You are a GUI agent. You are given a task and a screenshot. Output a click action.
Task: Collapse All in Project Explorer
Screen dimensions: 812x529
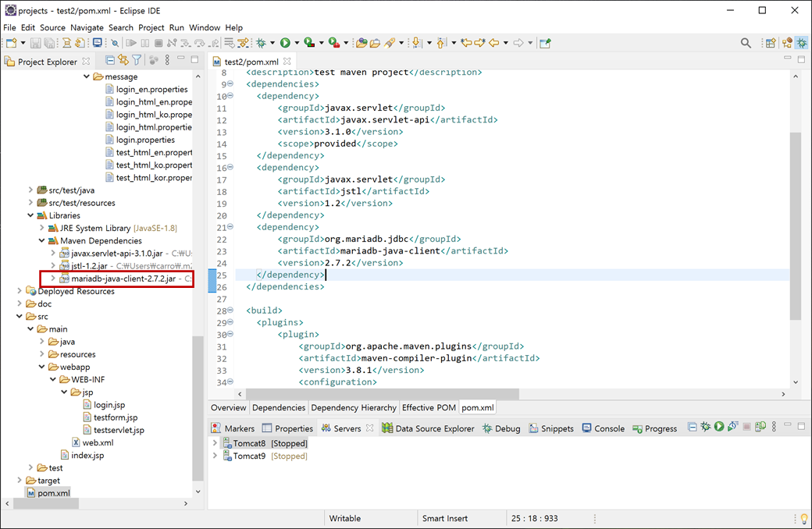click(110, 61)
